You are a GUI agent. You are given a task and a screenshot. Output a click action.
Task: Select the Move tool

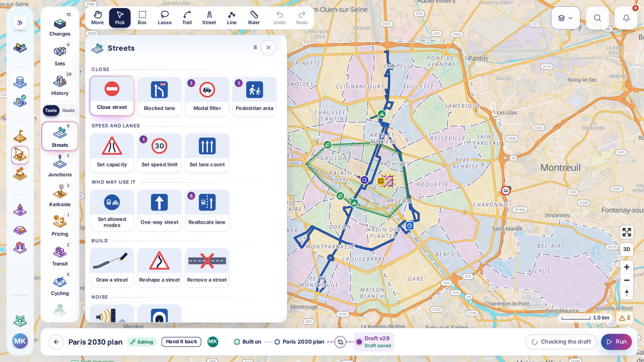pos(97,18)
